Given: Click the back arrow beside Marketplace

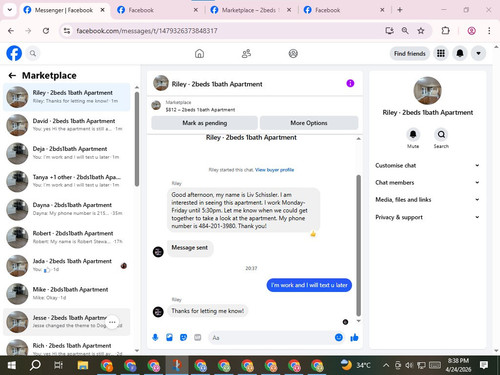Looking at the screenshot, I should (12, 76).
